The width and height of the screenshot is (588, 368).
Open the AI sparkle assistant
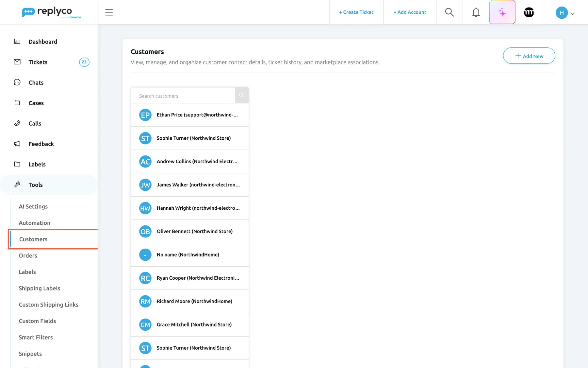(x=502, y=12)
